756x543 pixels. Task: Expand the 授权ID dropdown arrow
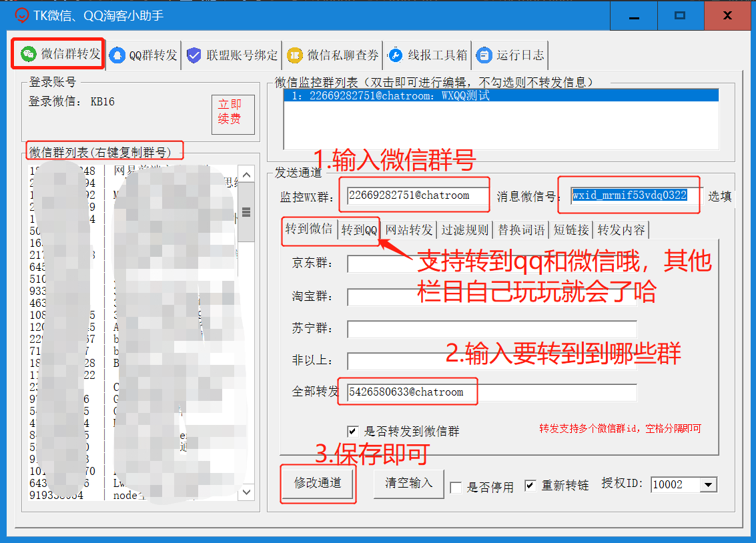[708, 485]
